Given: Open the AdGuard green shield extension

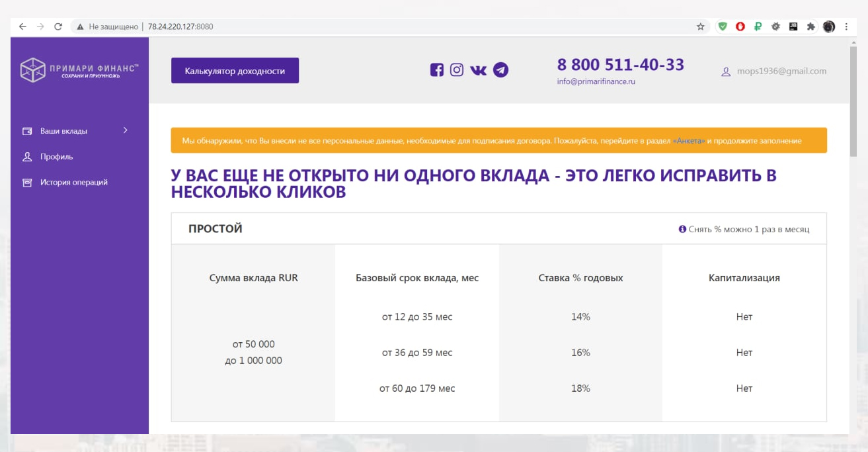Looking at the screenshot, I should [x=723, y=27].
